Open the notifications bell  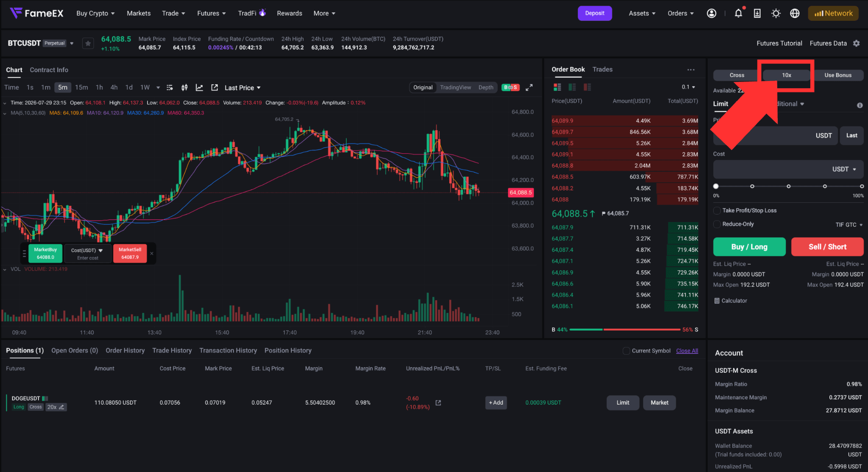pos(738,13)
